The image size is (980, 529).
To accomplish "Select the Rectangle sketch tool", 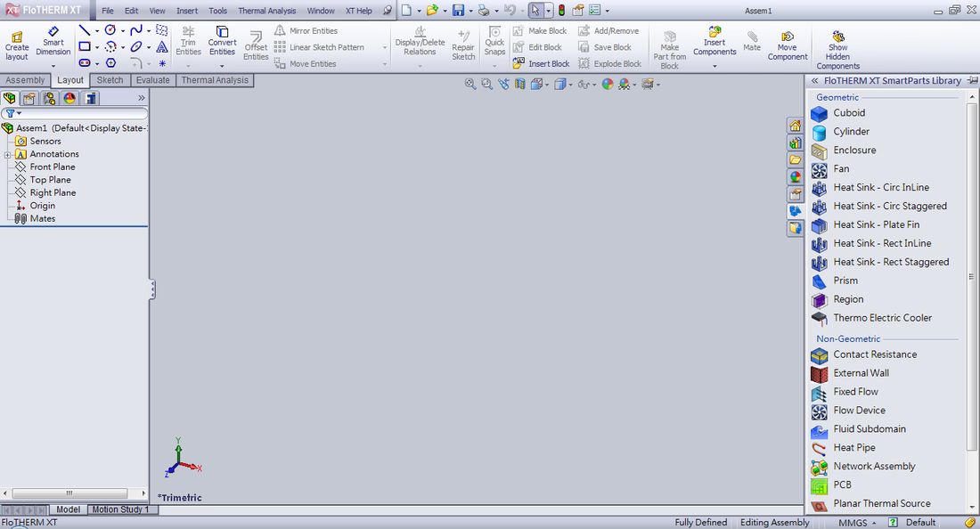I will click(x=85, y=46).
